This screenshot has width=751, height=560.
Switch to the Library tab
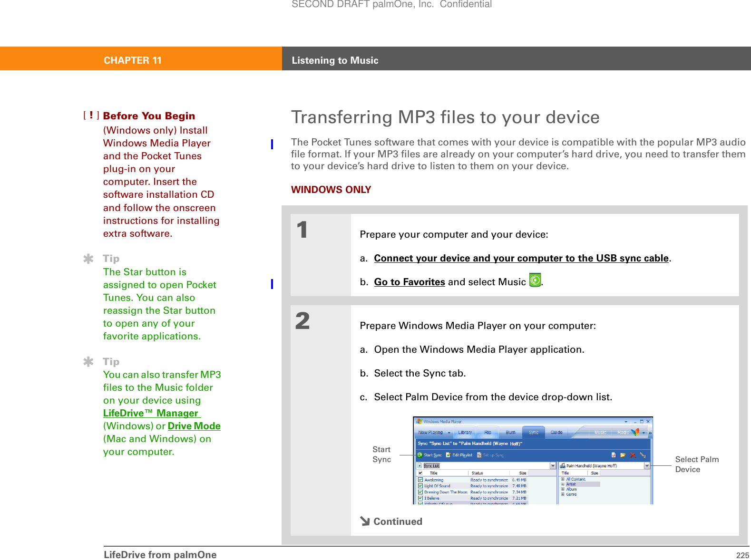[x=465, y=433]
